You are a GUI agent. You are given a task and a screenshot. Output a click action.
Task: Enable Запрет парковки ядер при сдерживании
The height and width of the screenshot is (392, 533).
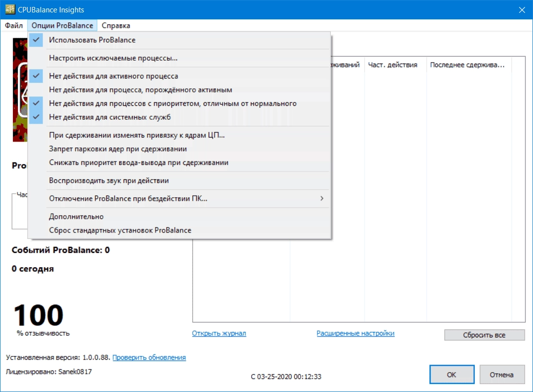(x=179, y=149)
